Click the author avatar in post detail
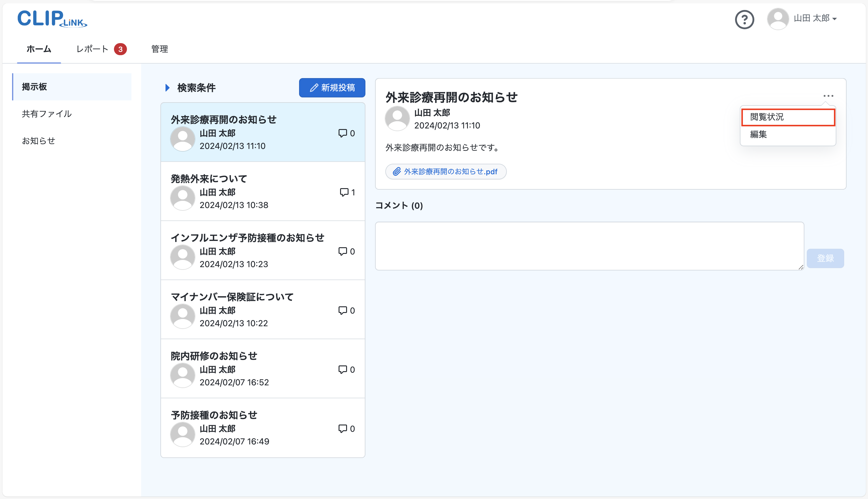 (x=397, y=118)
